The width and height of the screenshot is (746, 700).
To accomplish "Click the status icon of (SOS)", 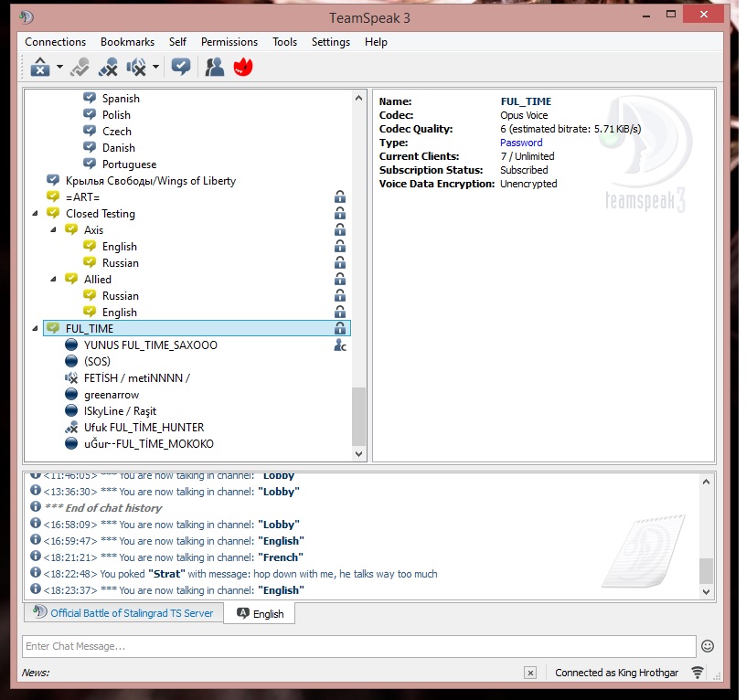I will pyautogui.click(x=71, y=361).
